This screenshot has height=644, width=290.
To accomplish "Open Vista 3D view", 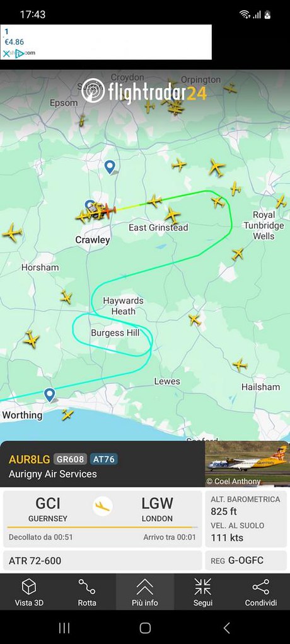I will (x=29, y=592).
